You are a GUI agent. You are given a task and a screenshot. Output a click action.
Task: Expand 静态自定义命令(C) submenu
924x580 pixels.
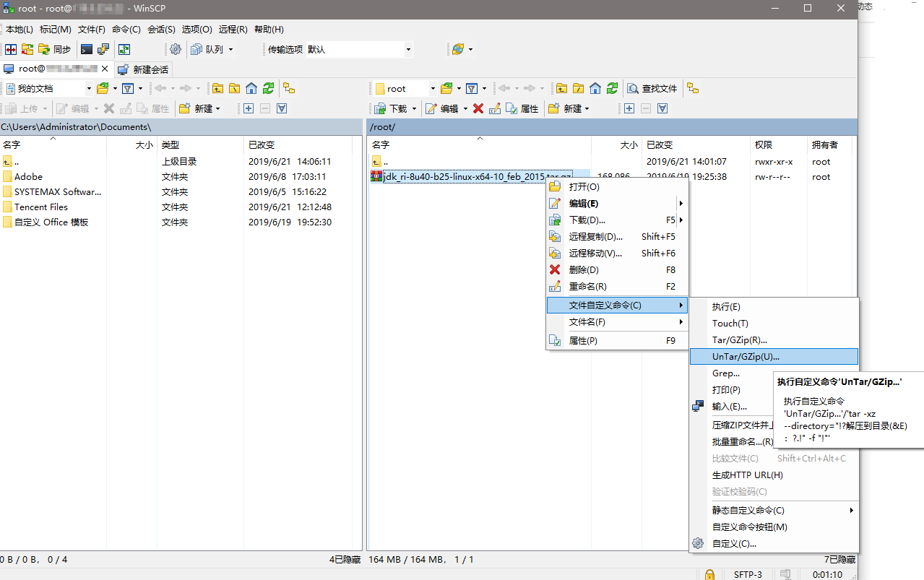pyautogui.click(x=774, y=510)
